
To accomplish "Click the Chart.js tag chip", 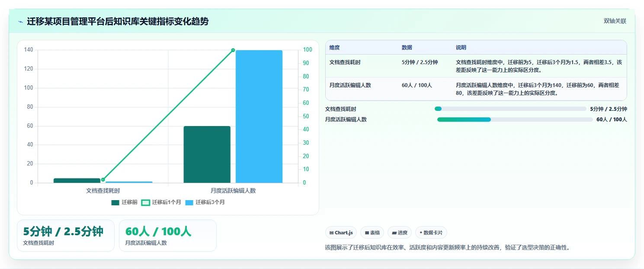I will click(x=341, y=233).
